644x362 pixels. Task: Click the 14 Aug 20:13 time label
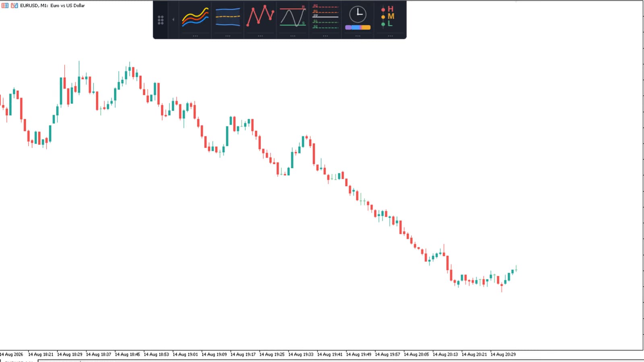coord(446,354)
